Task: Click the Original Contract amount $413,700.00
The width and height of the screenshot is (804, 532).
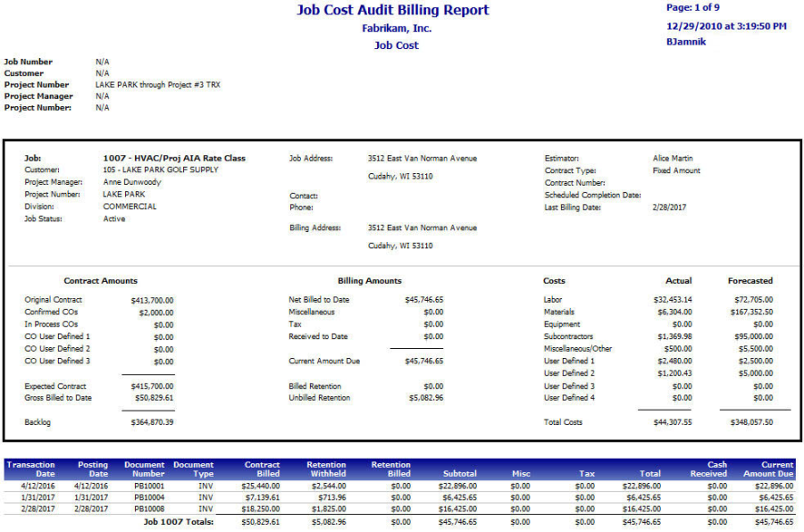Action: [152, 301]
